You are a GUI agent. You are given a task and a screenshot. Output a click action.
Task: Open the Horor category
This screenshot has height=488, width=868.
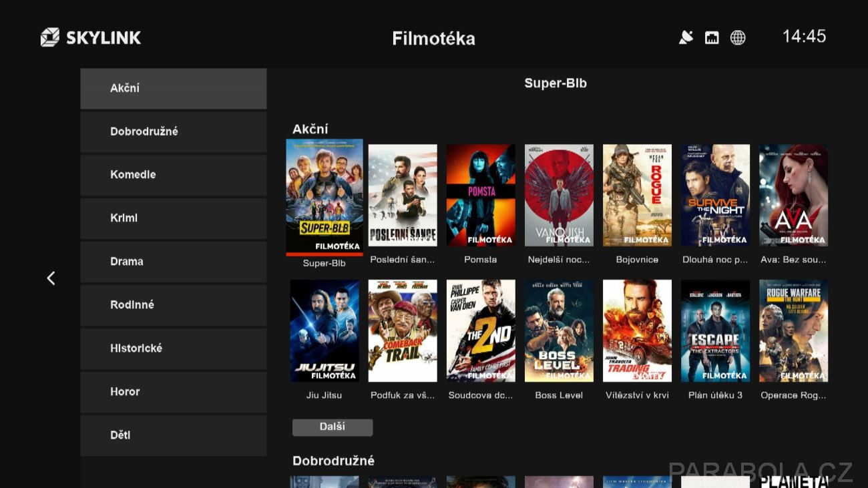pos(174,392)
